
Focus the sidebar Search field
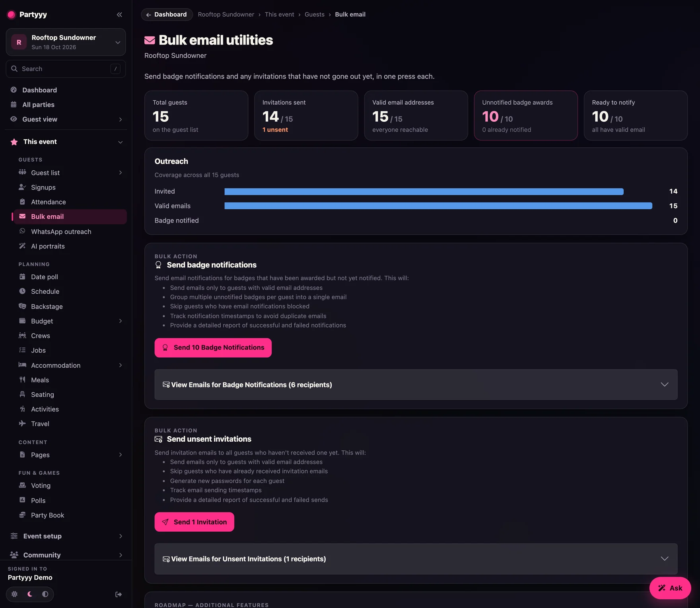[x=66, y=69]
